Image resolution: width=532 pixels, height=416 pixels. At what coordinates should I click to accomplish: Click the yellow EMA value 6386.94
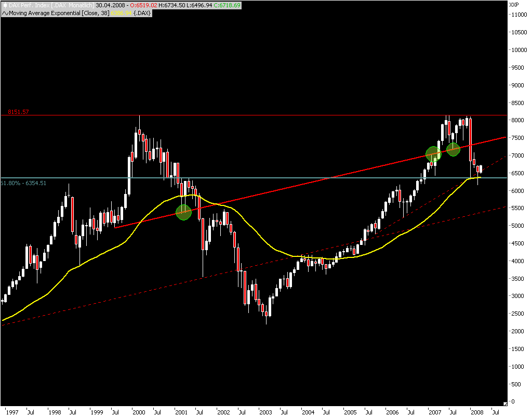click(121, 13)
